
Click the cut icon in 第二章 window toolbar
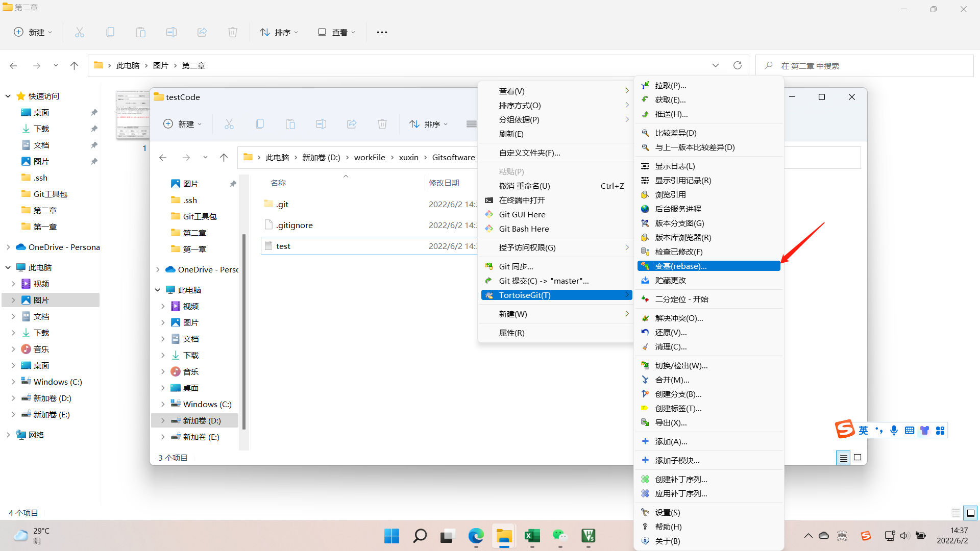click(80, 32)
